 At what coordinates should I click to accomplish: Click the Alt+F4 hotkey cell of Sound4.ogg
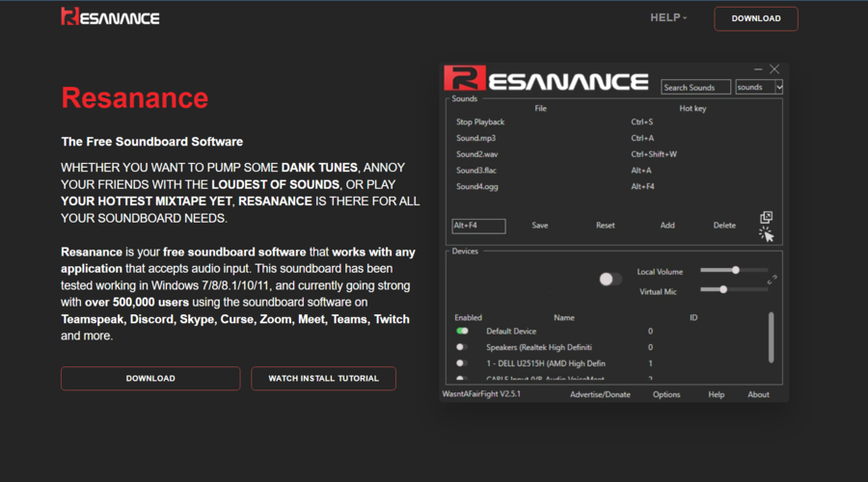[x=642, y=186]
